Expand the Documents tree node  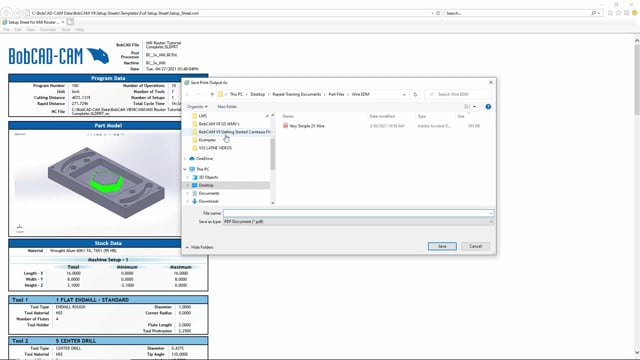click(x=188, y=193)
